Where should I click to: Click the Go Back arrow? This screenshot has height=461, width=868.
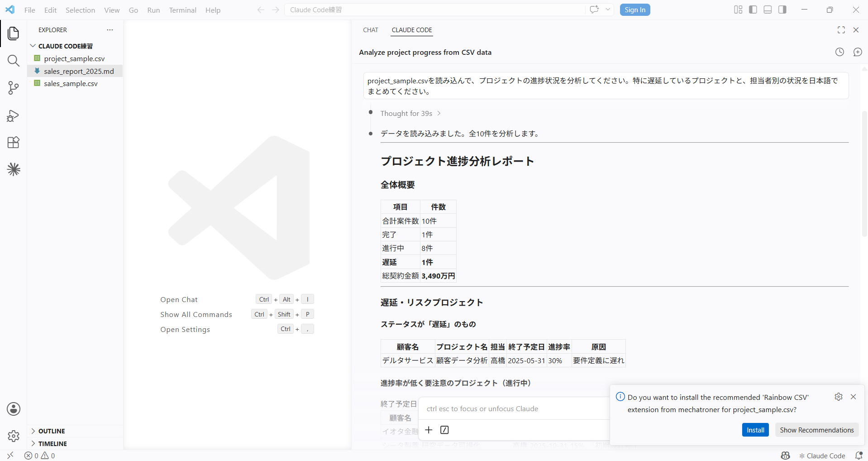[261, 10]
